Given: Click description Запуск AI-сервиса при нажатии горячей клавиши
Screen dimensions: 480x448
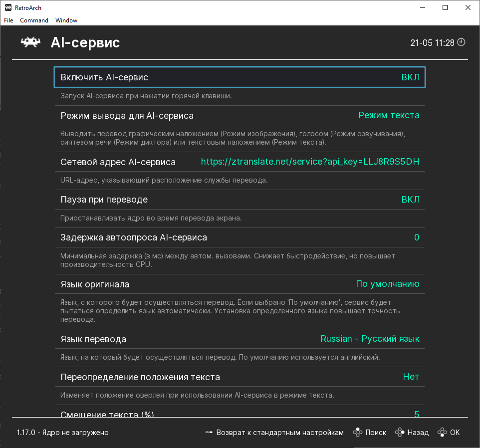Looking at the screenshot, I should (x=146, y=96).
